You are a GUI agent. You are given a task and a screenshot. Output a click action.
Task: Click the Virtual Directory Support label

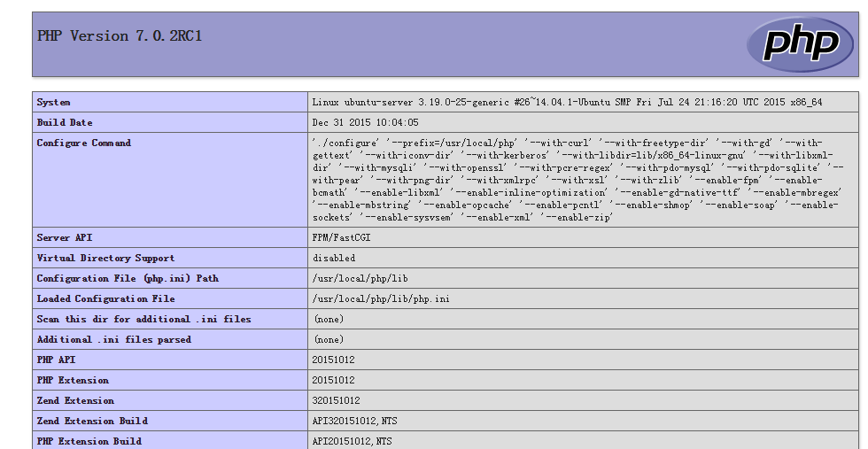point(105,258)
